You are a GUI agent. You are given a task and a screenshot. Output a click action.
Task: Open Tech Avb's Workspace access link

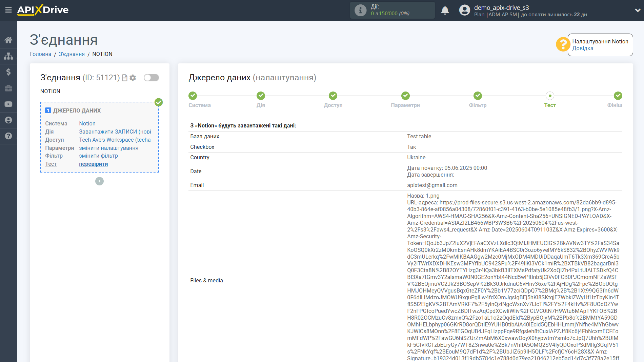click(115, 140)
